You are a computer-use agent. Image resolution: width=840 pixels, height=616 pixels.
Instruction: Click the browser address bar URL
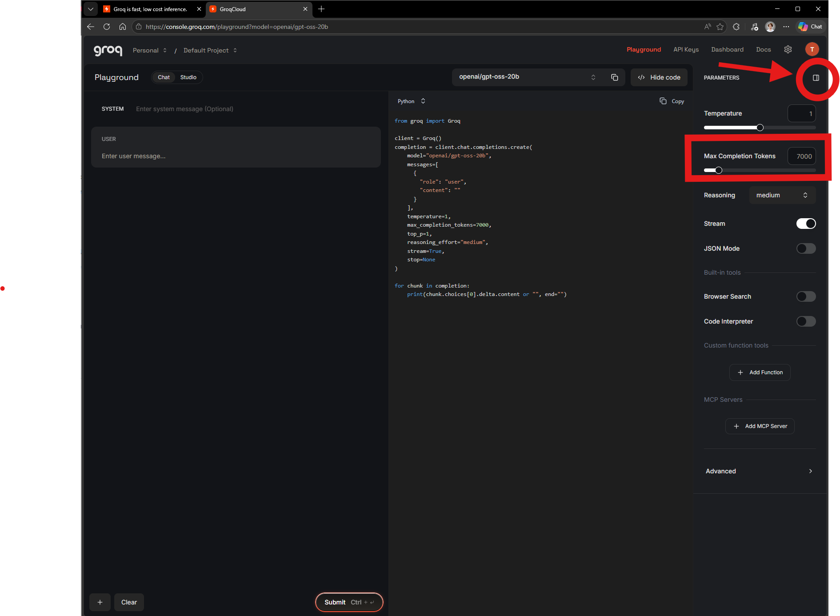(237, 27)
